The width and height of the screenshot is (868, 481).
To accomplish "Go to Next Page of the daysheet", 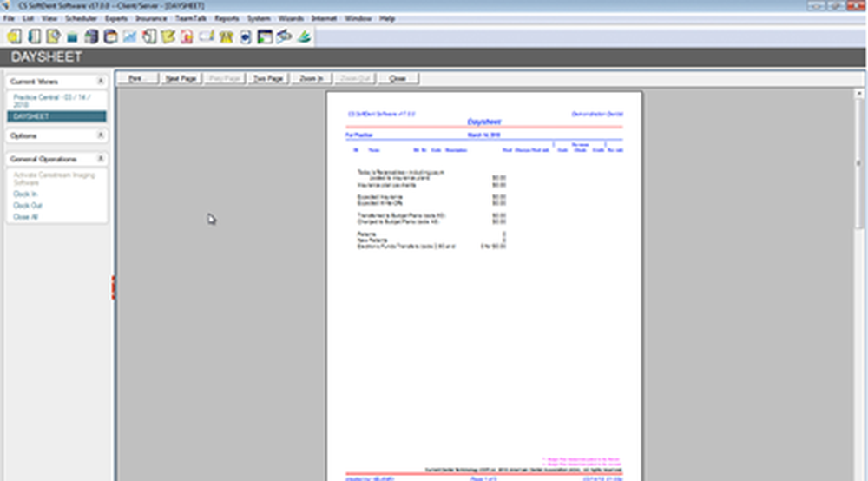I will tap(181, 79).
